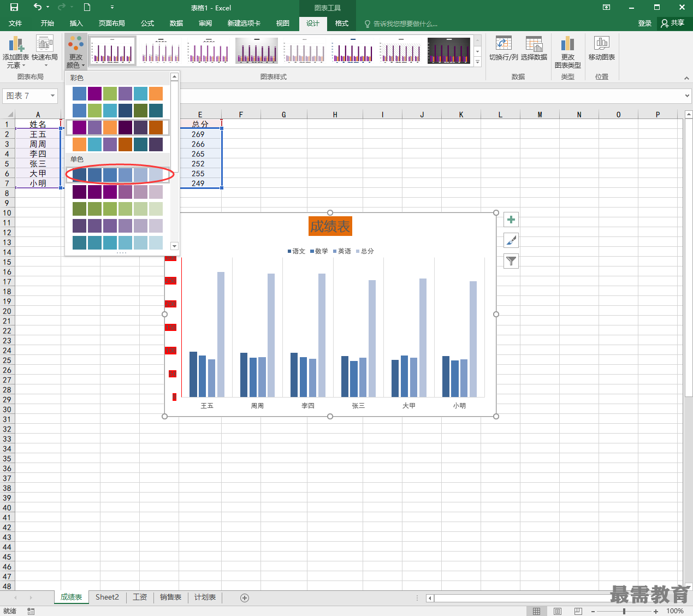Click the Chart Elements plus button
Screen dimensions: 693x616
[x=511, y=220]
